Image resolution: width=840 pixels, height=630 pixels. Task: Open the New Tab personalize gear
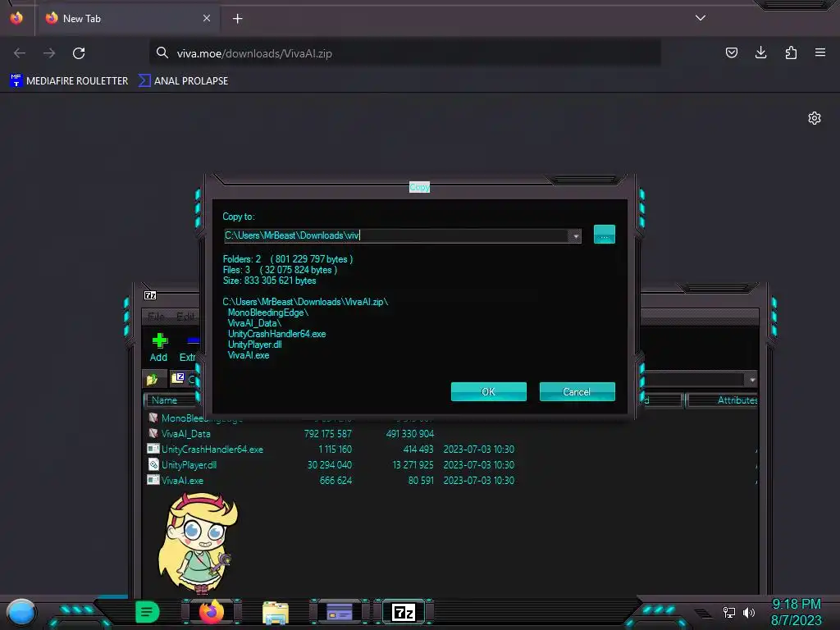815,118
